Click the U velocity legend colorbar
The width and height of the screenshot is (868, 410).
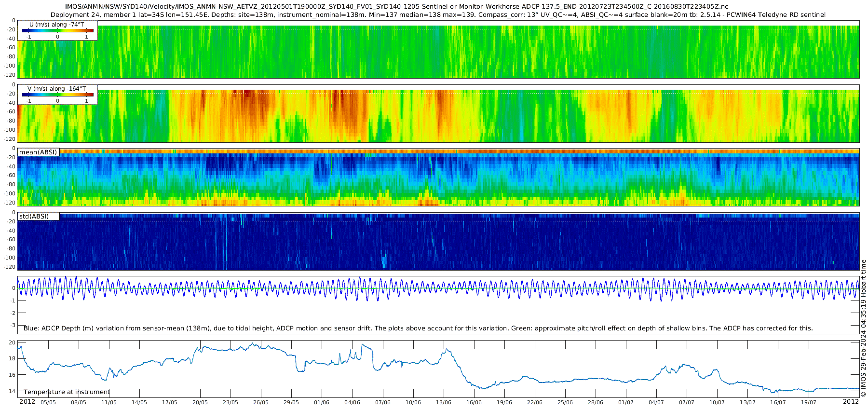coord(58,30)
